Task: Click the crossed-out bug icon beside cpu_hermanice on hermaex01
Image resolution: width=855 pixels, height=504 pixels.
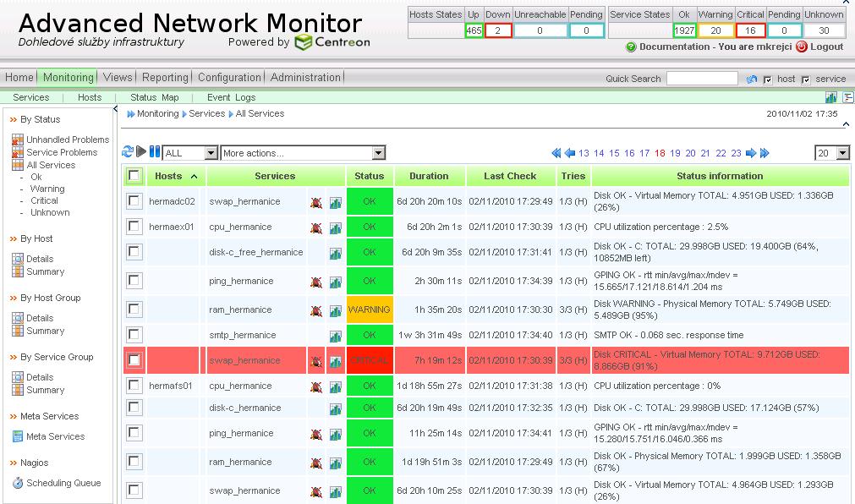Action: 315,228
